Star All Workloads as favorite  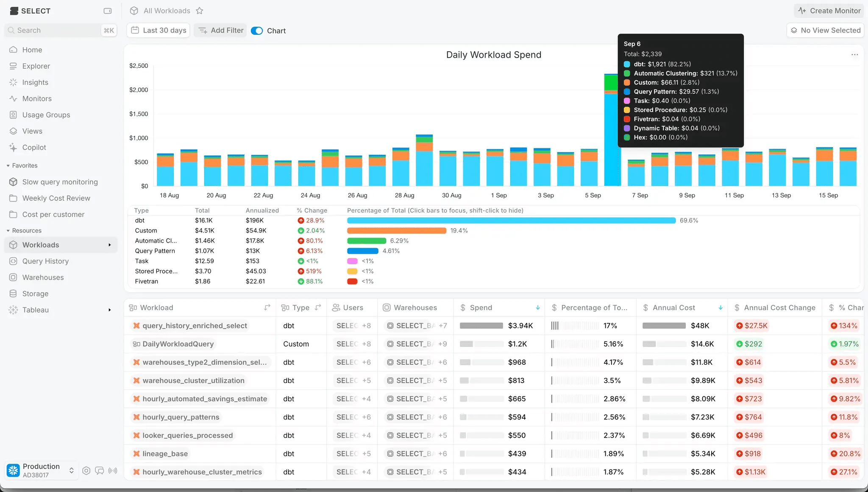[x=200, y=11]
